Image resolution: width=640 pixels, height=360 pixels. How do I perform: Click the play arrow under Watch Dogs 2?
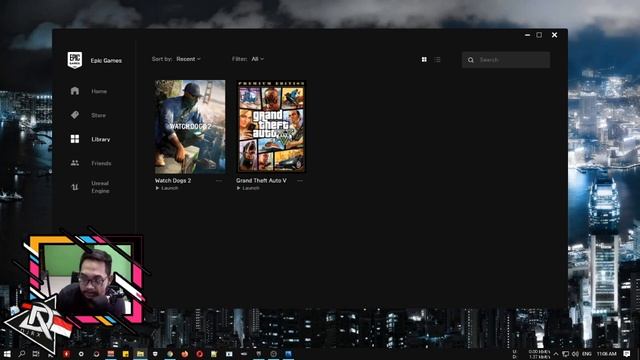157,188
